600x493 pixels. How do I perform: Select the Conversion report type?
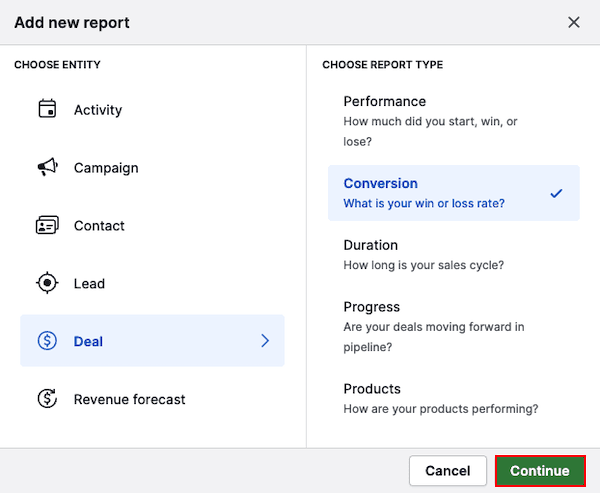(x=381, y=184)
